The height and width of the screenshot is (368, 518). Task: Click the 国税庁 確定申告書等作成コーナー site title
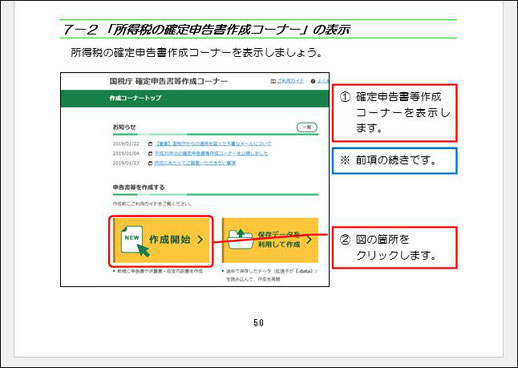(x=168, y=81)
